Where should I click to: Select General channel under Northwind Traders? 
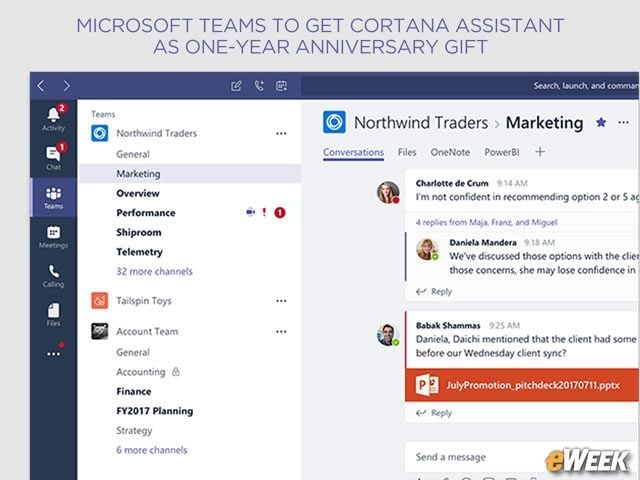pos(133,154)
